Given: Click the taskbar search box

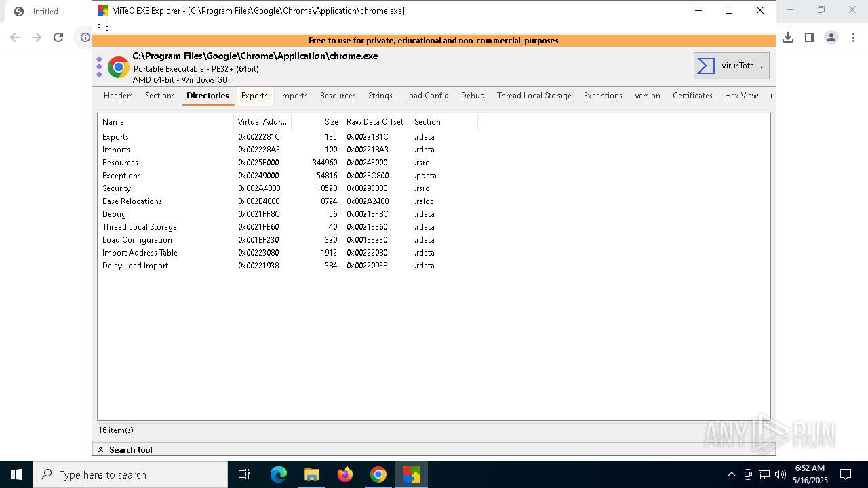Looking at the screenshot, I should (130, 474).
